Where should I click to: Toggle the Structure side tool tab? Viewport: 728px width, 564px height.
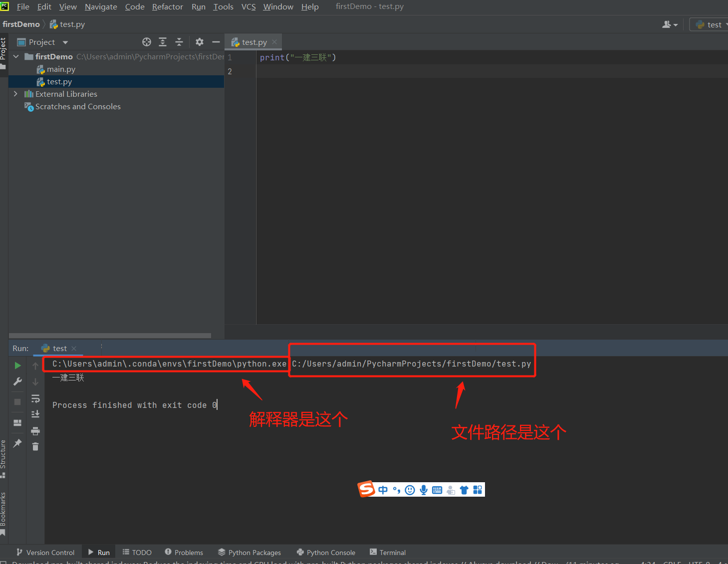tap(3, 459)
